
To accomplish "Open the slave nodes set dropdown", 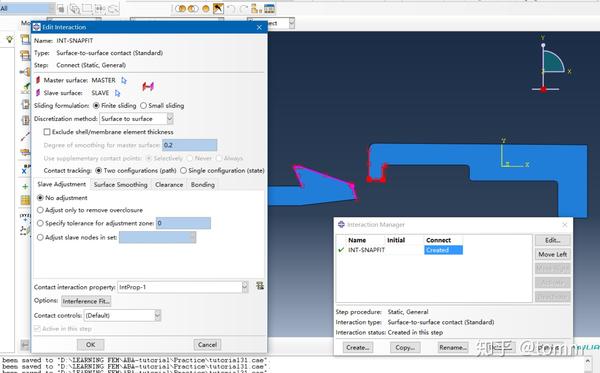I will point(193,238).
